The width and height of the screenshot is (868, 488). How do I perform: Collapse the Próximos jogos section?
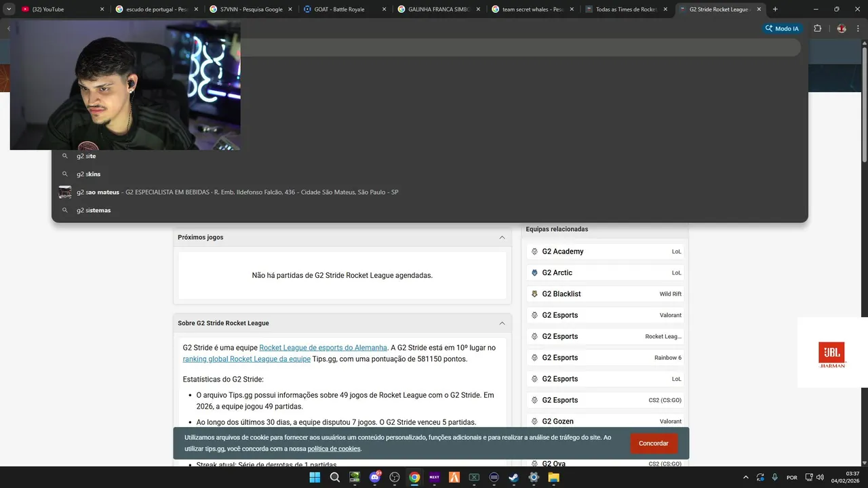click(502, 237)
